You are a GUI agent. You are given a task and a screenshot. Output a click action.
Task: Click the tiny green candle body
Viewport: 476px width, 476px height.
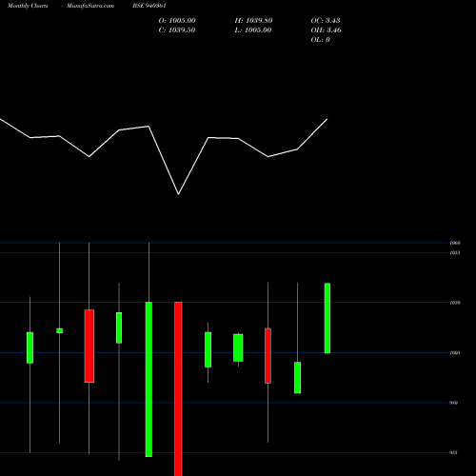[x=60, y=330]
